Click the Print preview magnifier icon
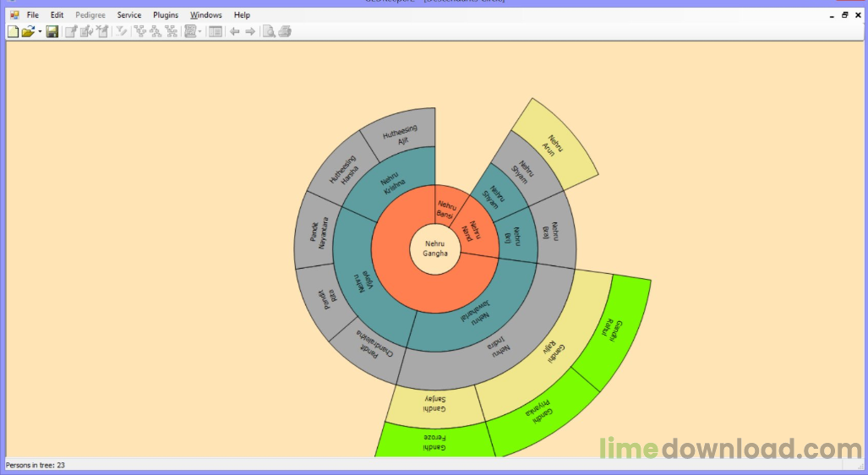Image resolution: width=868 pixels, height=475 pixels. [x=269, y=31]
